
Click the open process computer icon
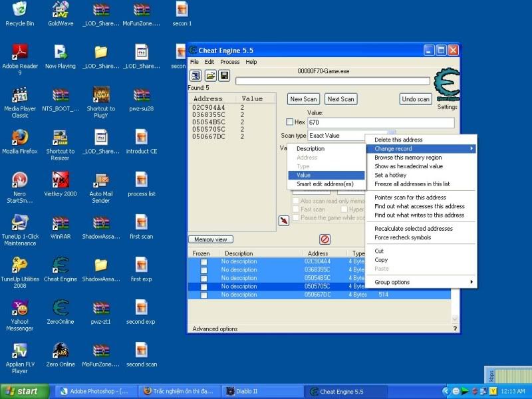(196, 75)
